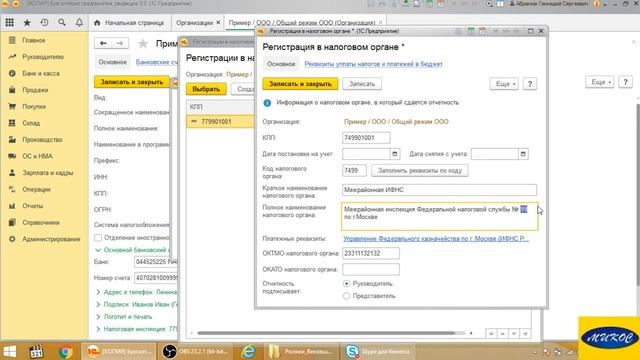Open Internet Explorer from the taskbar

pyautogui.click(x=248, y=351)
